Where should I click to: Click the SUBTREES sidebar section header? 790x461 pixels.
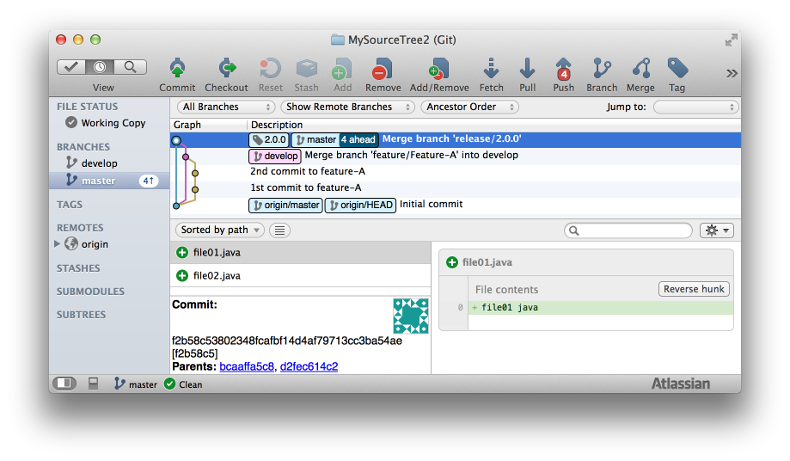pyautogui.click(x=81, y=314)
